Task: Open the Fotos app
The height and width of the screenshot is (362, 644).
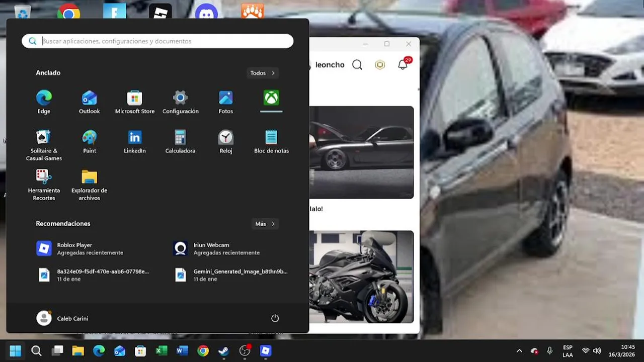Action: [x=226, y=102]
